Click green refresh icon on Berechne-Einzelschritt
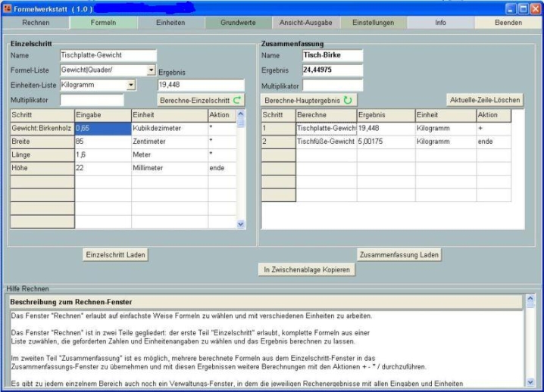Viewport: 544px width, 392px height. point(238,99)
